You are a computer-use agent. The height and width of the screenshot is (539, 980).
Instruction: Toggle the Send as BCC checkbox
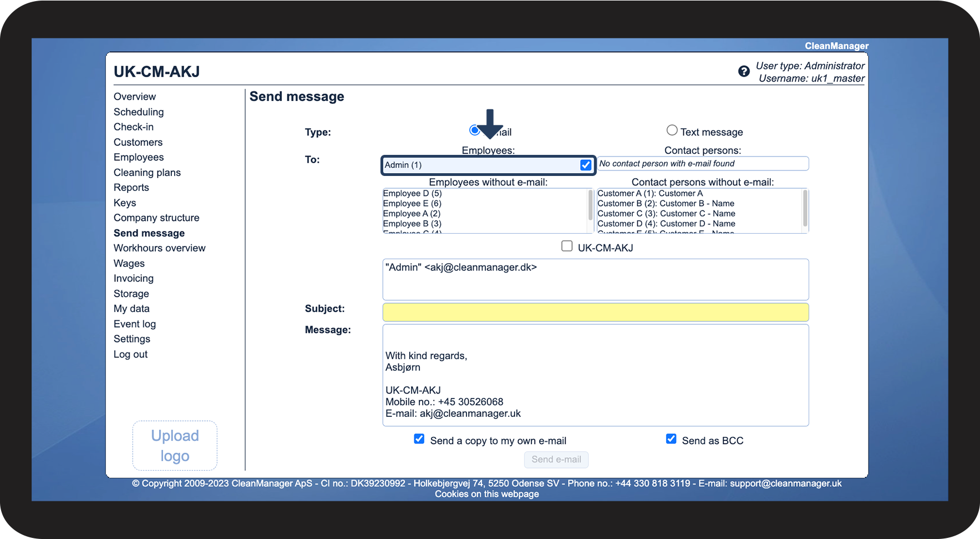[671, 439]
